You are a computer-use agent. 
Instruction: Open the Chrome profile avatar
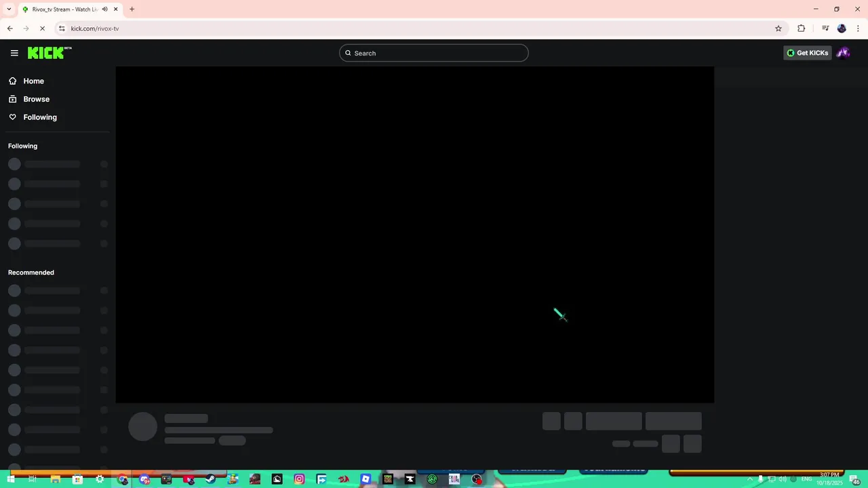click(x=842, y=28)
